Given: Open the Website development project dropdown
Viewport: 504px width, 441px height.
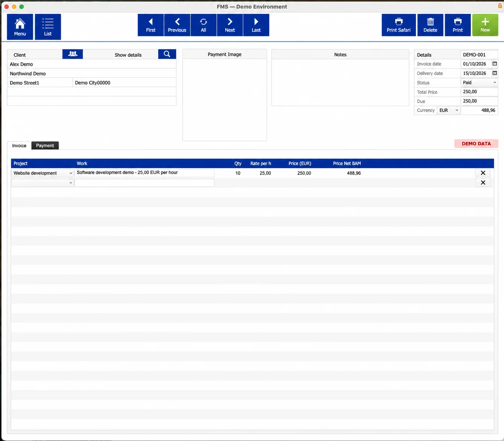Looking at the screenshot, I should click(42, 173).
